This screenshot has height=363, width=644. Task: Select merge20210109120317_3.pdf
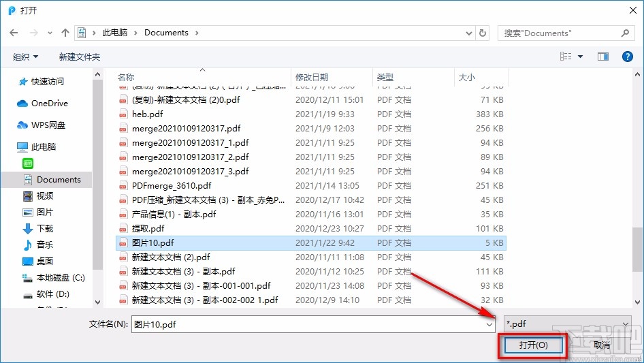pos(311,172)
